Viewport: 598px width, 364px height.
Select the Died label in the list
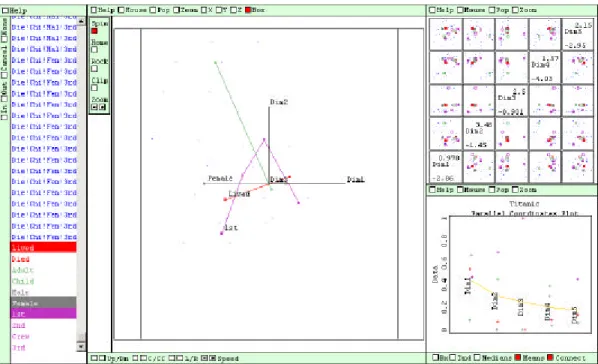coord(21,259)
